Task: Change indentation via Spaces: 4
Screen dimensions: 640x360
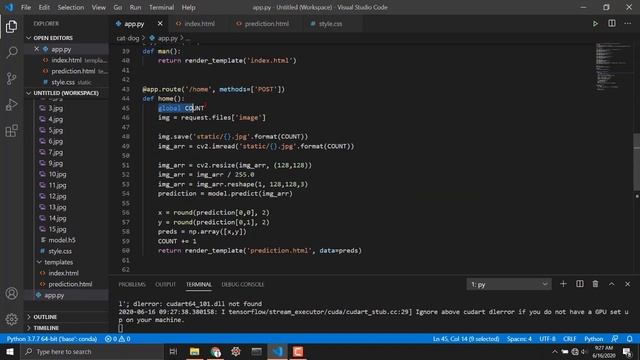Action: pos(519,339)
